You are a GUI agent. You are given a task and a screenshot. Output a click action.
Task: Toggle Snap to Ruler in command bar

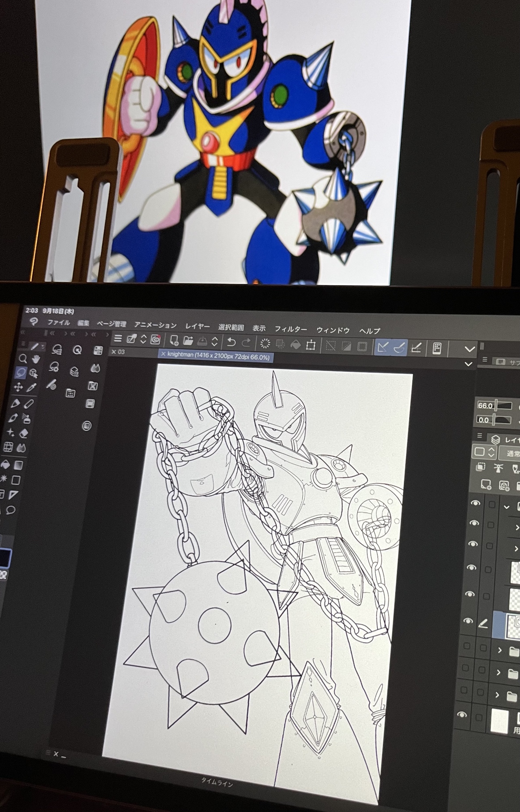point(382,347)
